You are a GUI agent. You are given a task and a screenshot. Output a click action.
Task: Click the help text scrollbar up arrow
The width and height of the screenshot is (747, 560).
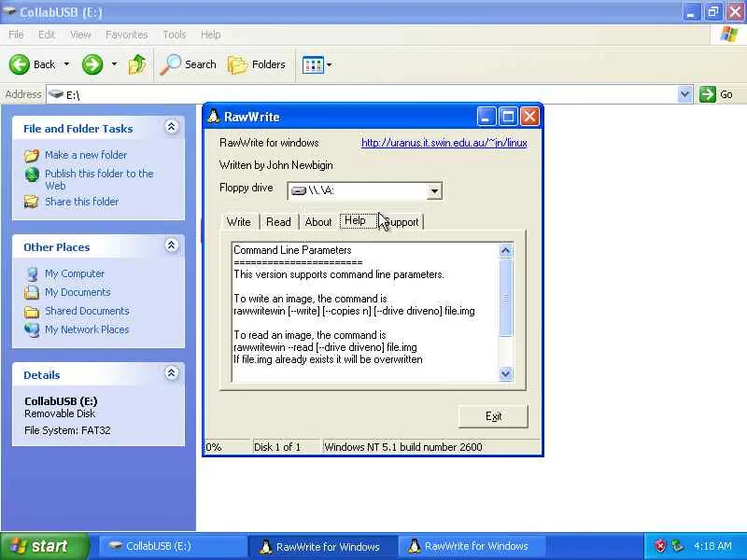tap(506, 250)
